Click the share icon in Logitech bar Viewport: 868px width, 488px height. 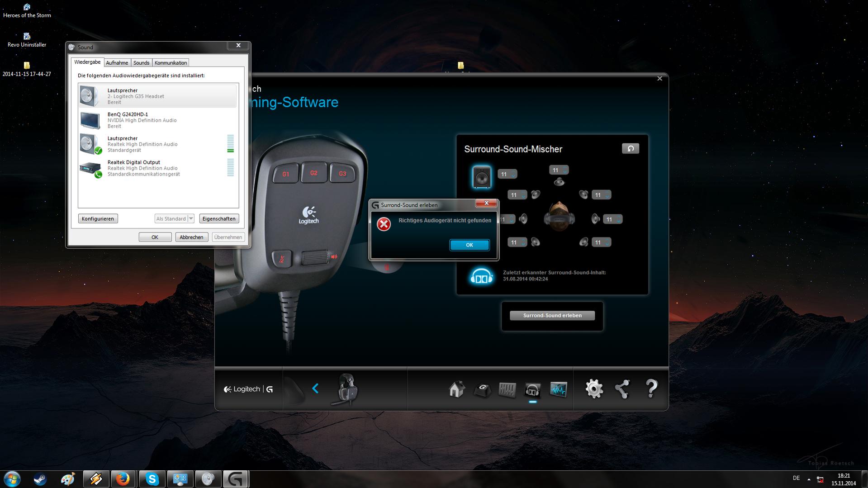[622, 389]
